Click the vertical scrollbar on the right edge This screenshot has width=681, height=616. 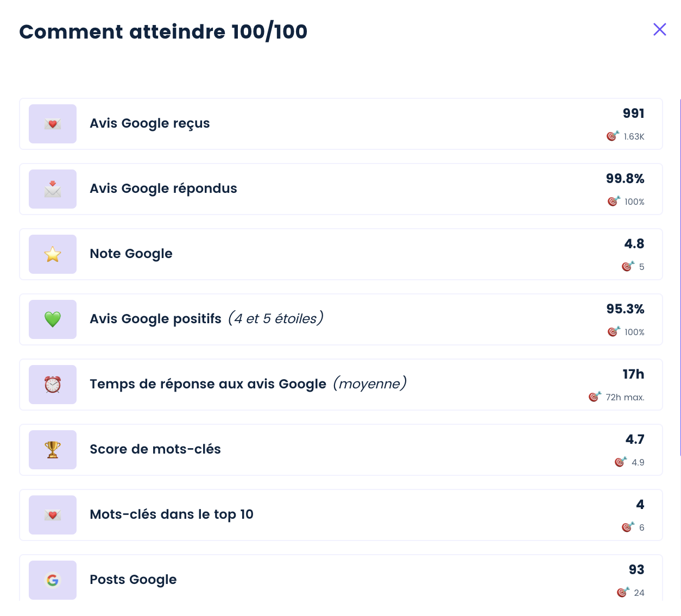tap(679, 277)
